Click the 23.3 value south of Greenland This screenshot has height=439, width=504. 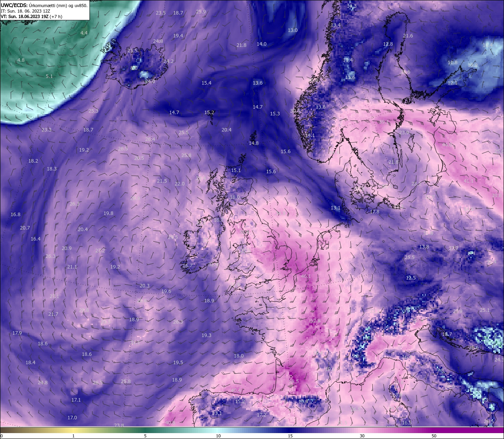46,130
